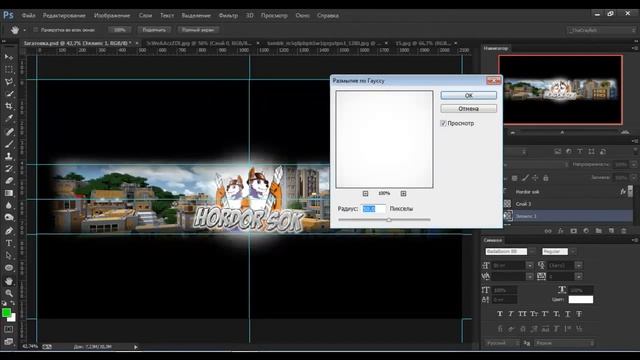Open the layer opacity dropdown arrow
Image resolution: width=640 pixels, height=360 pixels.
click(x=633, y=164)
